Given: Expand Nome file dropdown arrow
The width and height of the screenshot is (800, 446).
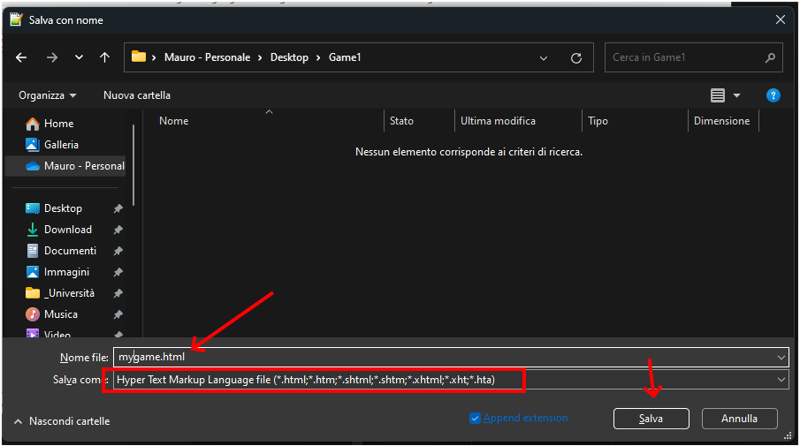Looking at the screenshot, I should coord(781,357).
